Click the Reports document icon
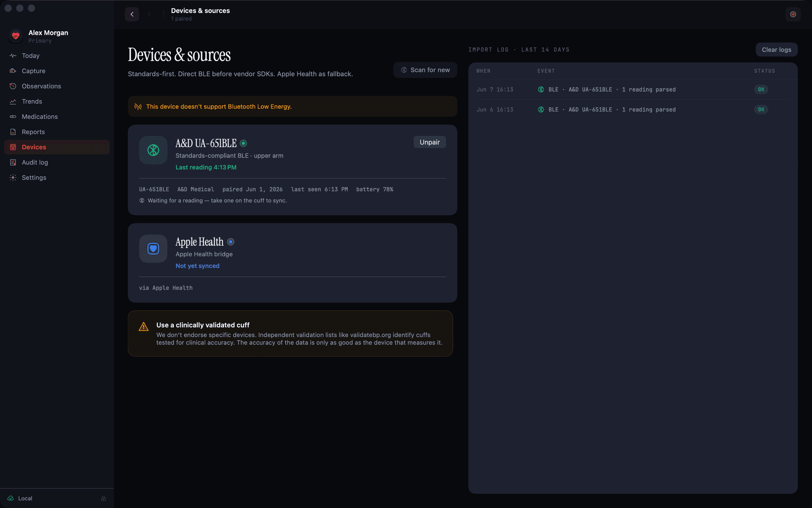Viewport: 812px width, 508px height. click(13, 132)
